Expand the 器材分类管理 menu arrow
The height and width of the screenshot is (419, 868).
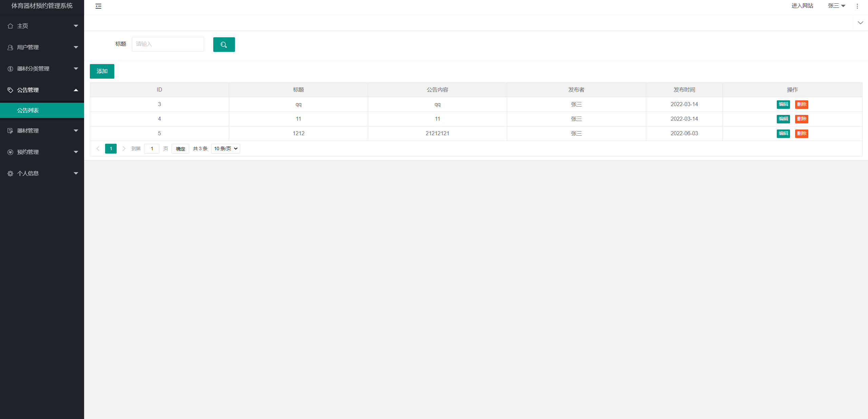pos(76,69)
